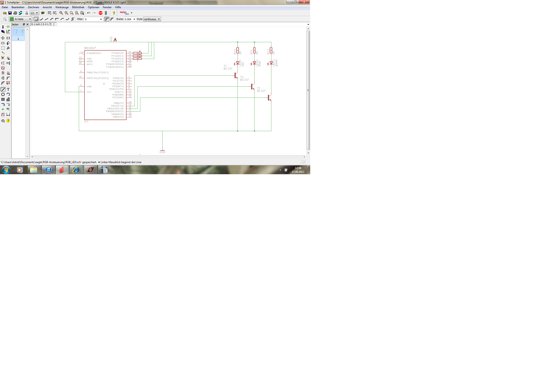Image resolution: width=545 pixels, height=392 pixels.
Task: Open the Datei menu
Action: point(5,7)
